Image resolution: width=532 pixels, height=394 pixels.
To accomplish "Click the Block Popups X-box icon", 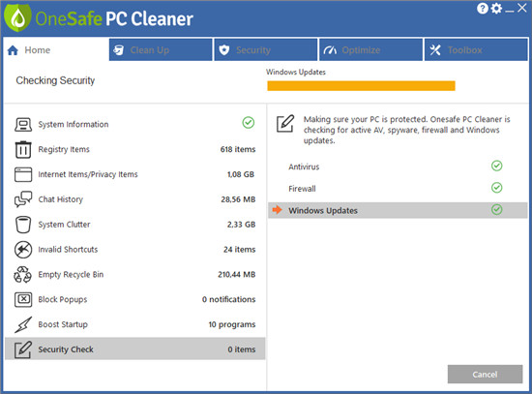I will pos(23,299).
